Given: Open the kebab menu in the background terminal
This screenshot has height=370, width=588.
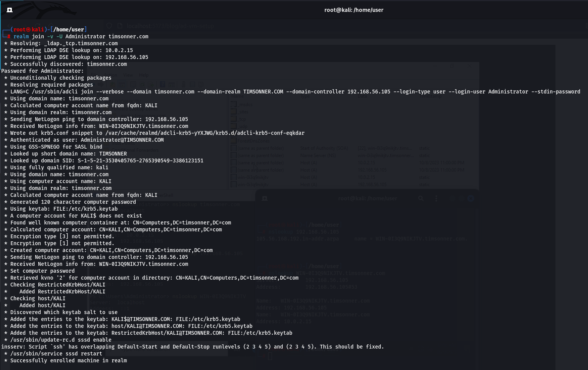Looking at the screenshot, I should click(x=436, y=198).
